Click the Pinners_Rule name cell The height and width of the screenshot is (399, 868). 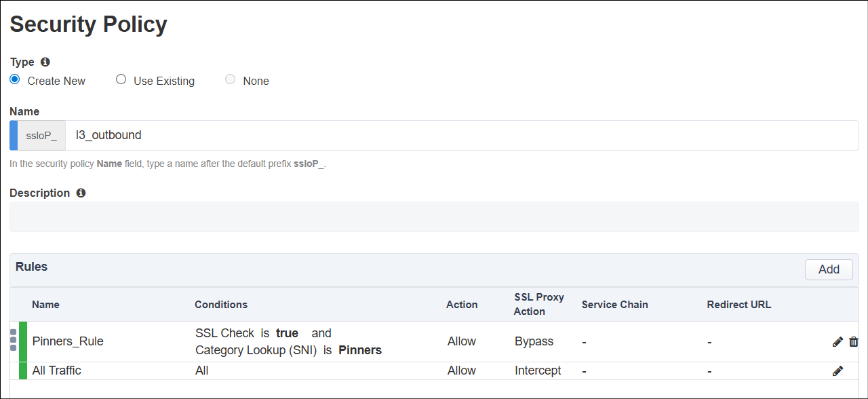[68, 341]
